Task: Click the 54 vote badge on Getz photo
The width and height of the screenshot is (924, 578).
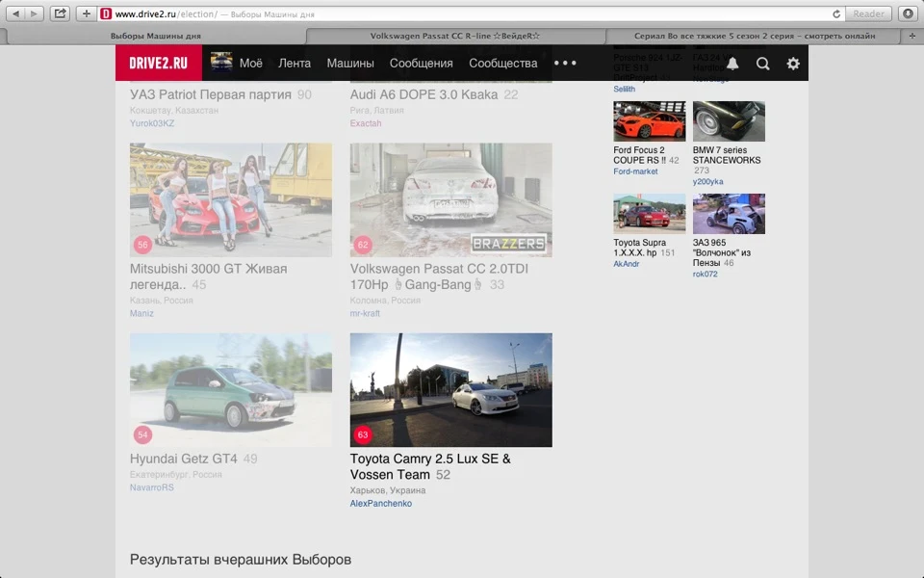Action: coord(142,434)
